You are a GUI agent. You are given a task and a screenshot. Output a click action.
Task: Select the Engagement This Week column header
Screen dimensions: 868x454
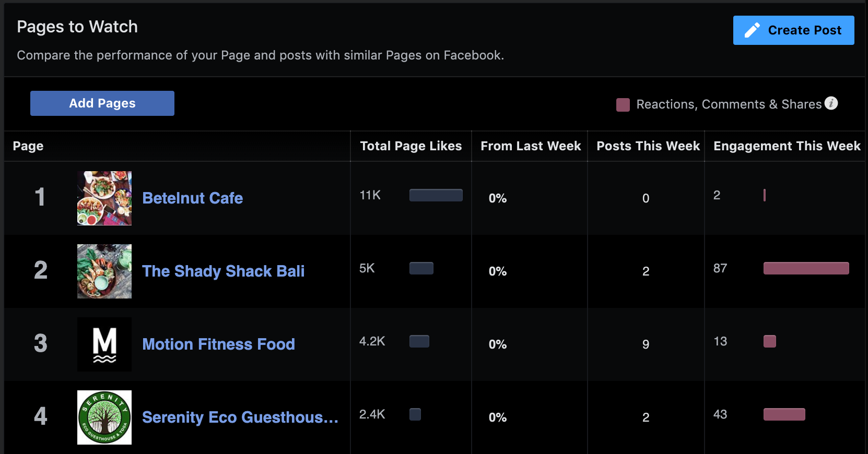(787, 146)
